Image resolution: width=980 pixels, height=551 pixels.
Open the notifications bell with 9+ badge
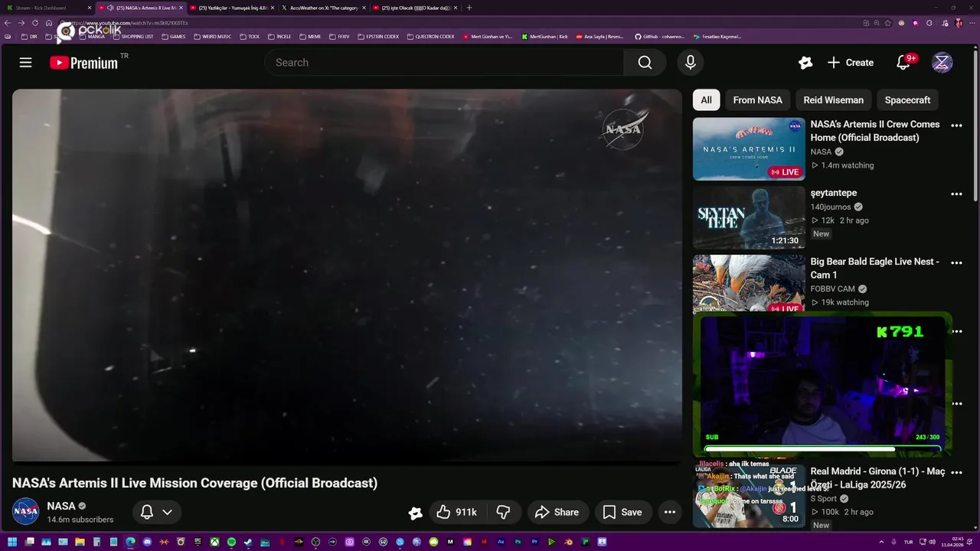pos(904,63)
